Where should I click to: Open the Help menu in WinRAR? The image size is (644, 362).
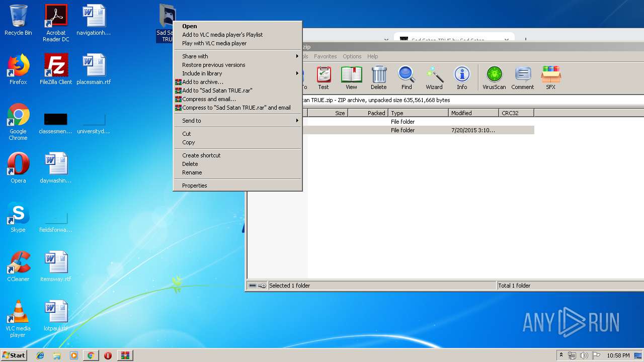(x=373, y=56)
